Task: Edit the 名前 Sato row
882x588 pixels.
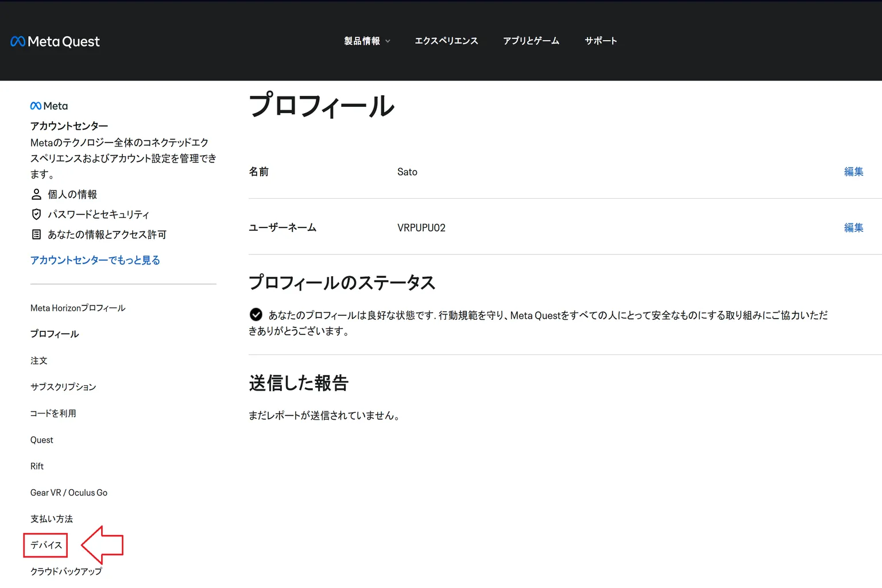Action: [854, 172]
